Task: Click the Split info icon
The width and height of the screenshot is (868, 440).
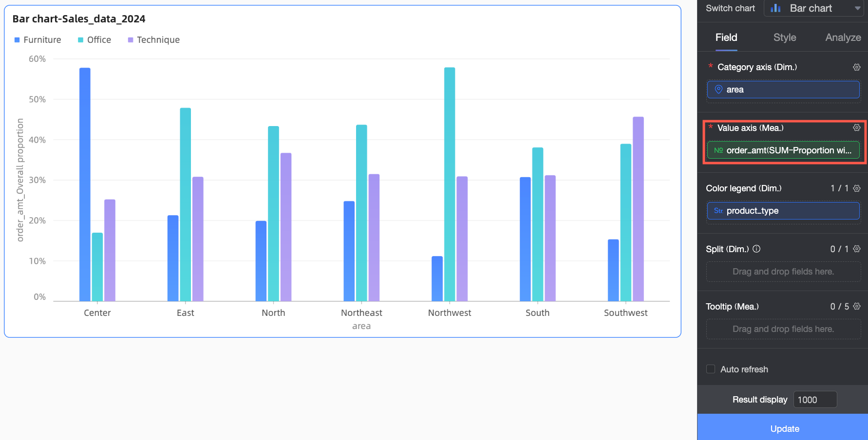Action: (x=756, y=249)
